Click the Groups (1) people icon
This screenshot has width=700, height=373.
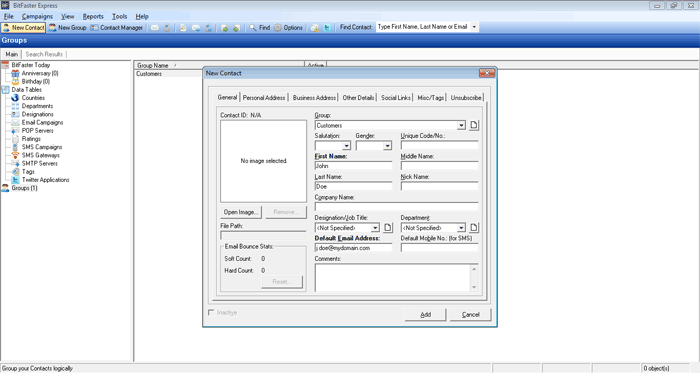5,188
